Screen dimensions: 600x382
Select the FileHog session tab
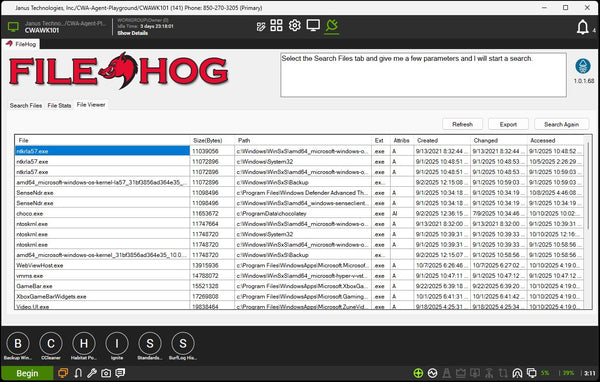(21, 44)
